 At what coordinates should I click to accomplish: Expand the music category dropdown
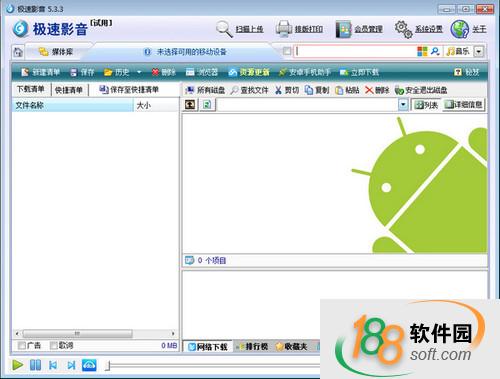479,51
